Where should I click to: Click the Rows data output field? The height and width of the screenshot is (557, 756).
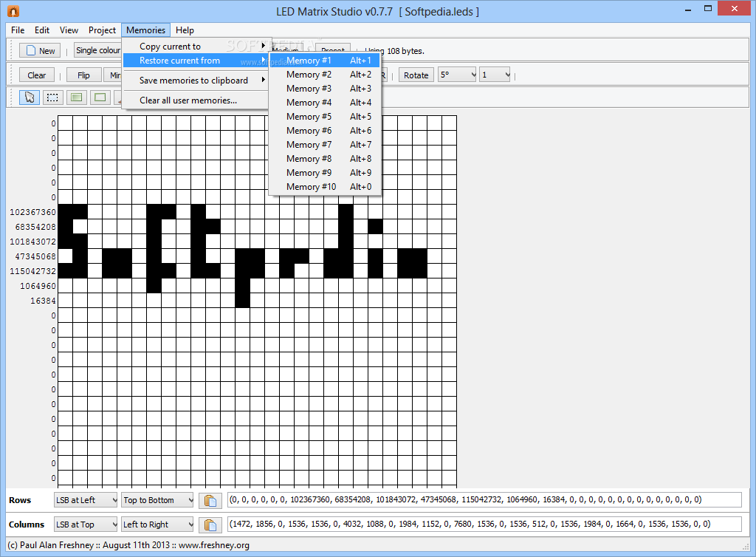click(x=484, y=499)
